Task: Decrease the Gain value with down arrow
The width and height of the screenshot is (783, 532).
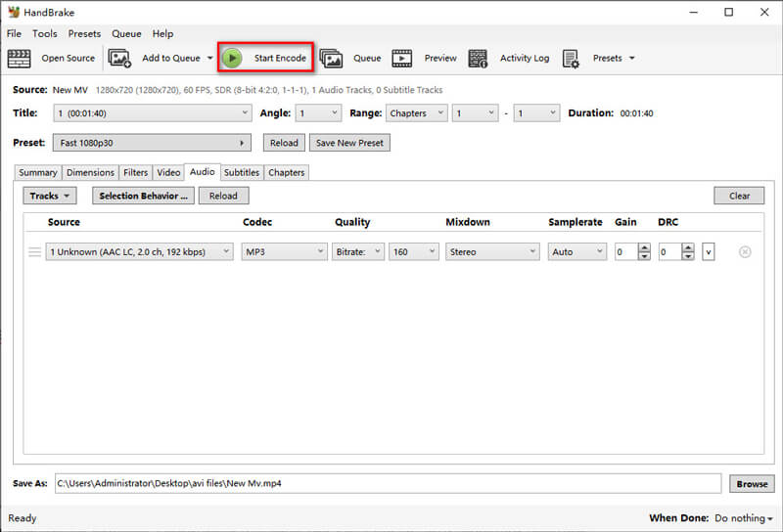Action: (644, 256)
